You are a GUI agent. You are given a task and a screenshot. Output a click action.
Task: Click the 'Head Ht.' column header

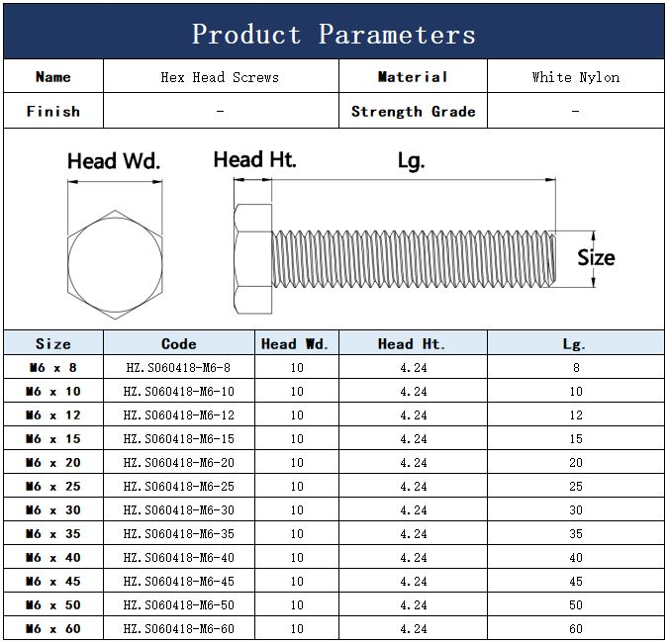[x=412, y=344]
